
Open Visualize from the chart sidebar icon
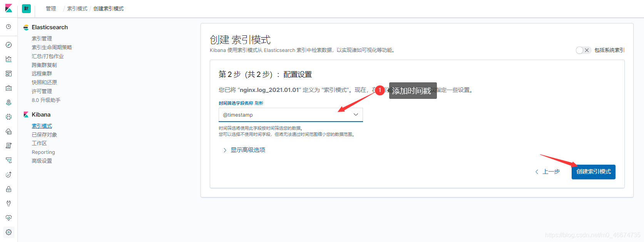(x=8, y=59)
